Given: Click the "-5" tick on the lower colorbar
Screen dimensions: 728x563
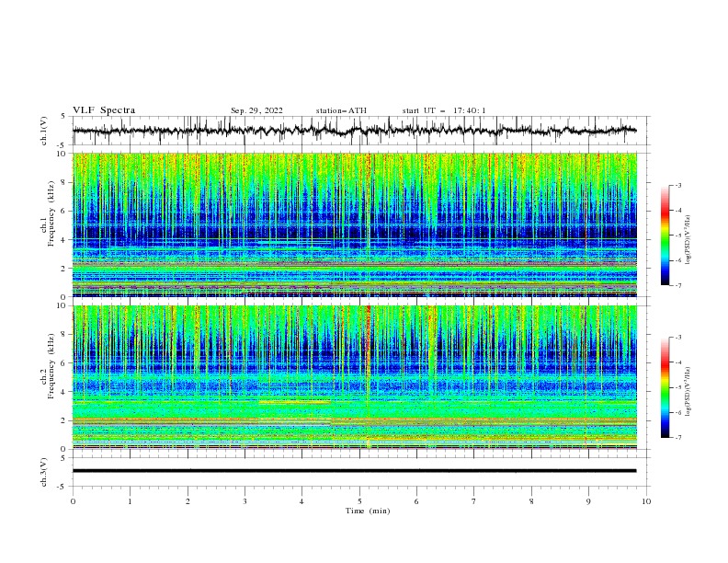Looking at the screenshot, I should pyautogui.click(x=677, y=387).
